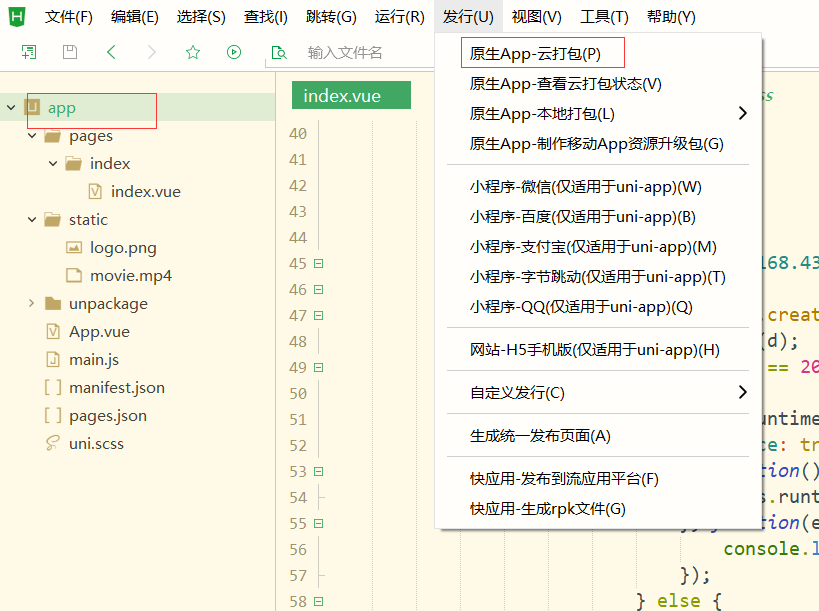Click the uni.scss file icon

click(x=52, y=443)
